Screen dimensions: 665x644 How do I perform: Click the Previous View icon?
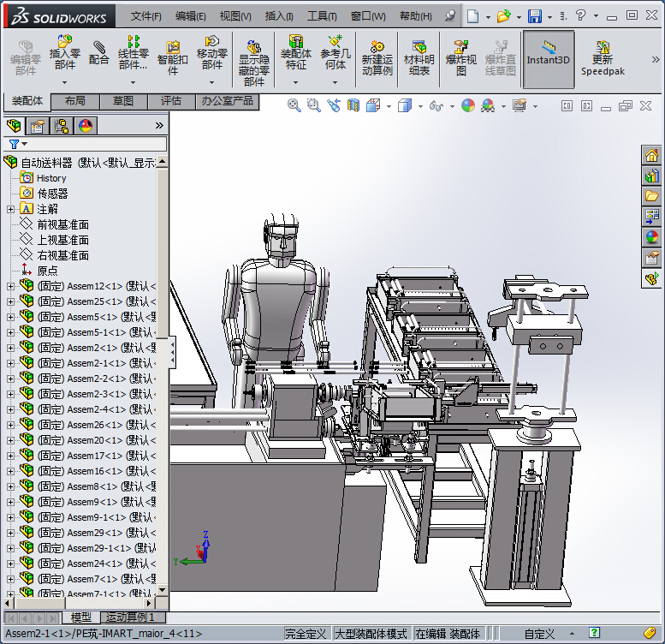(x=334, y=104)
